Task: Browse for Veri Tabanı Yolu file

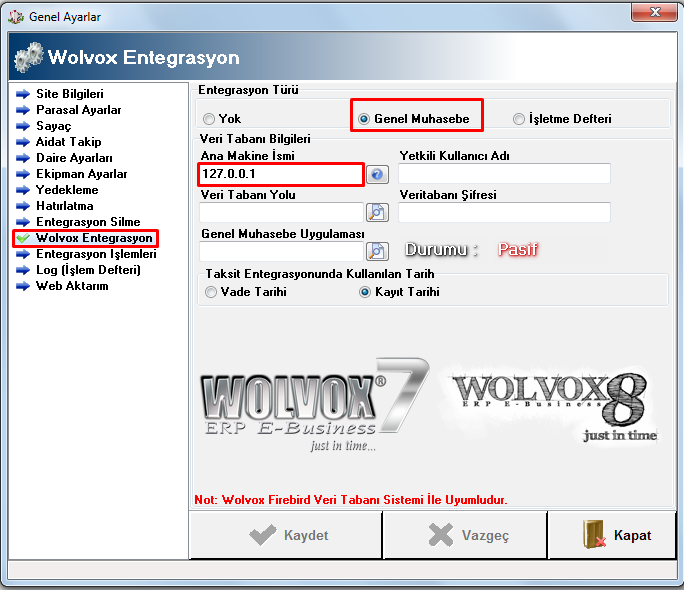Action: click(x=377, y=213)
